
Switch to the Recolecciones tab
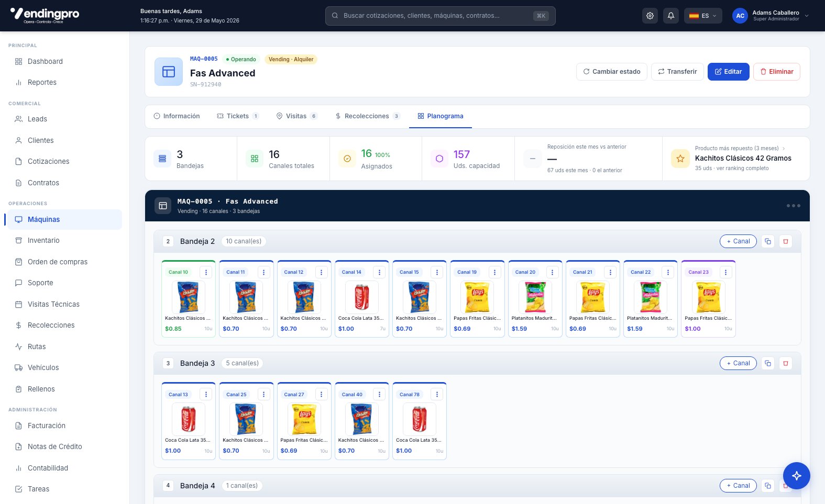[x=367, y=116]
